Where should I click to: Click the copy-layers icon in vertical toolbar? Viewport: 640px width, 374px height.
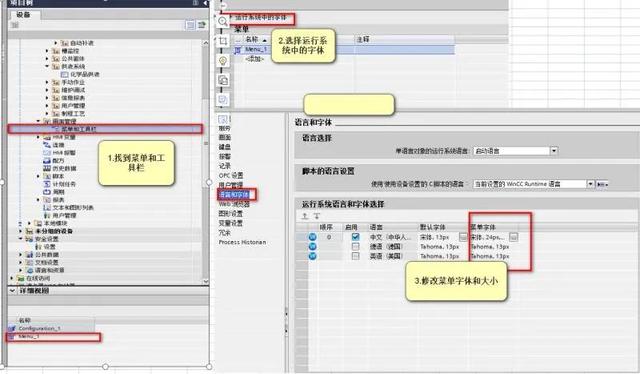point(223,80)
